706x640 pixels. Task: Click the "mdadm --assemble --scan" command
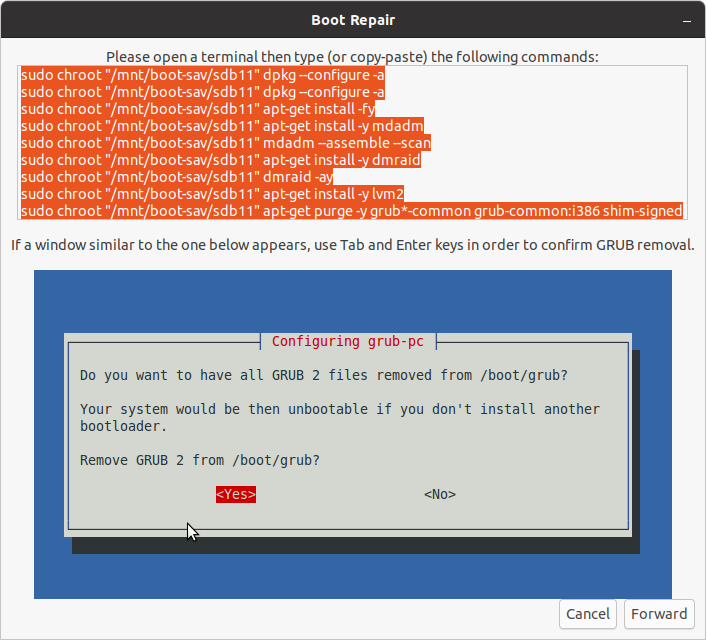[225, 144]
